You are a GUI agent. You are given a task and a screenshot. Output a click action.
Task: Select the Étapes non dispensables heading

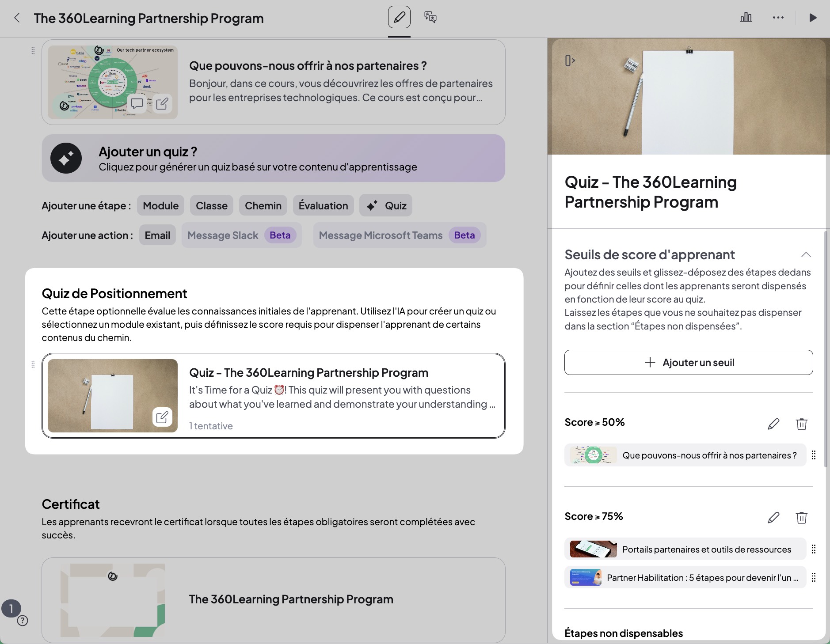(x=624, y=633)
